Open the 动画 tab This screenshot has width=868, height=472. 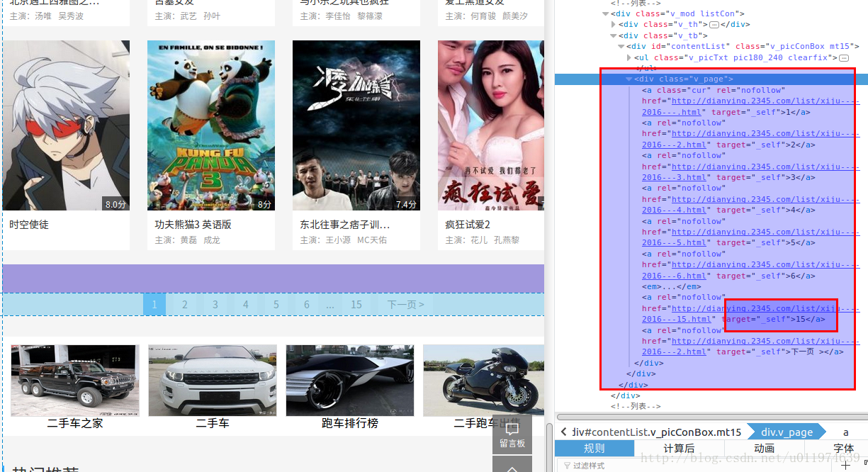(x=765, y=448)
